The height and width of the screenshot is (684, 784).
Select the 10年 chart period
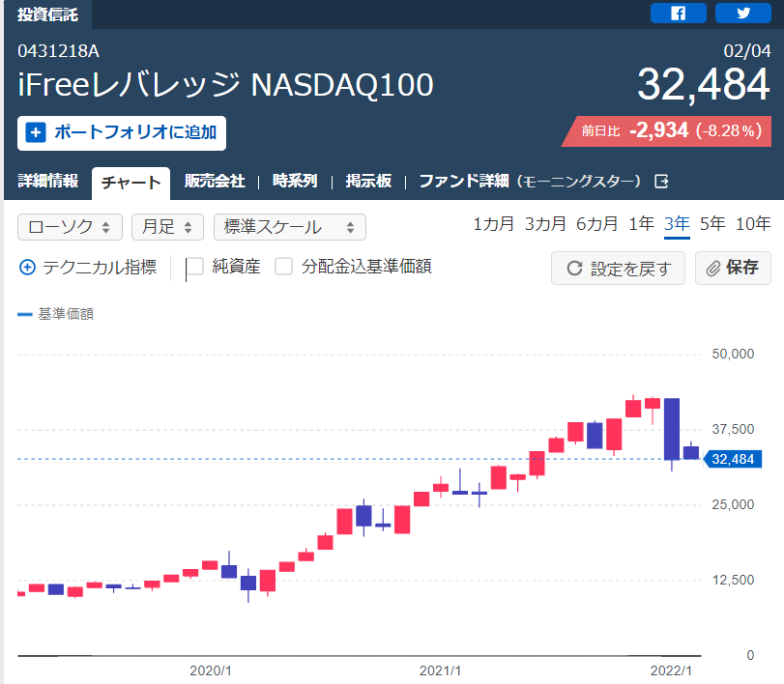753,224
